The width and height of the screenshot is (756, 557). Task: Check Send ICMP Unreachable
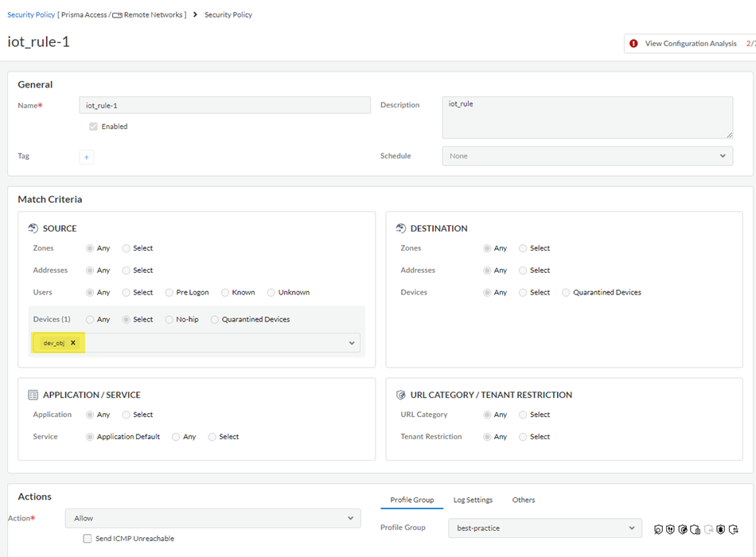click(88, 539)
